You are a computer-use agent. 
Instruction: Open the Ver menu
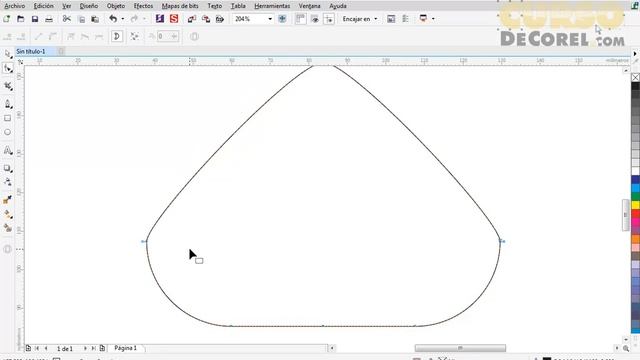(x=67, y=6)
